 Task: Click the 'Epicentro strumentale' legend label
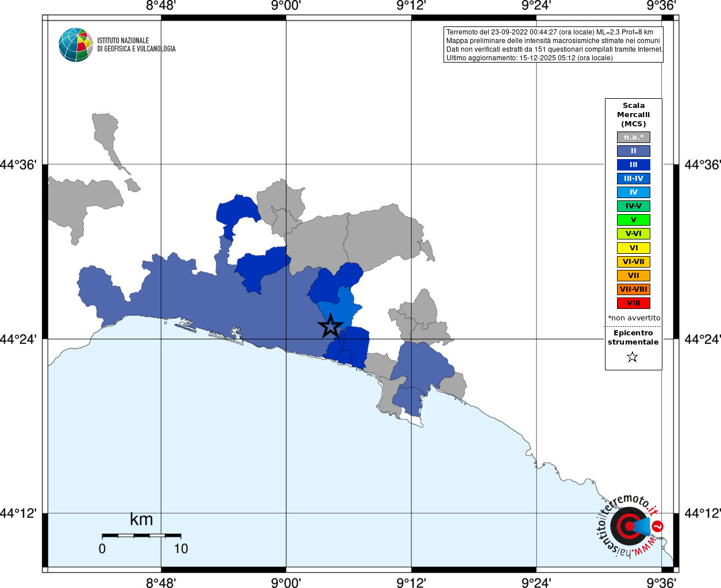point(633,338)
